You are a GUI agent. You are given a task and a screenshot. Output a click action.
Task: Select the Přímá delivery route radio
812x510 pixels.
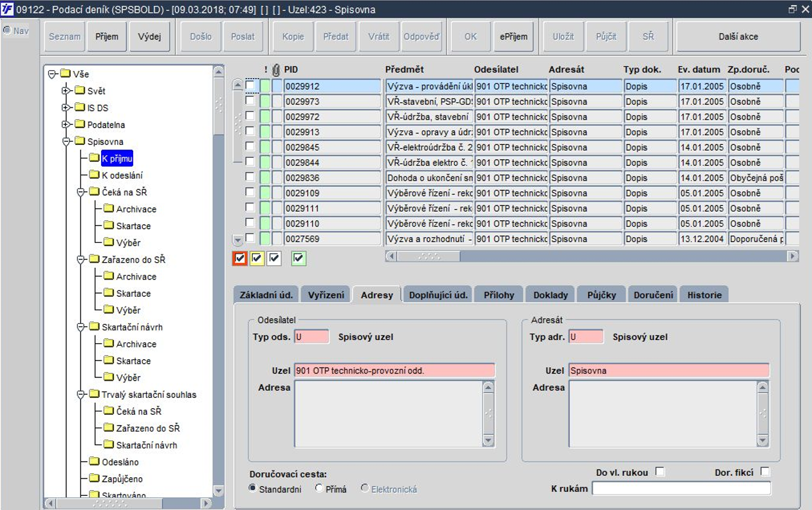[319, 489]
